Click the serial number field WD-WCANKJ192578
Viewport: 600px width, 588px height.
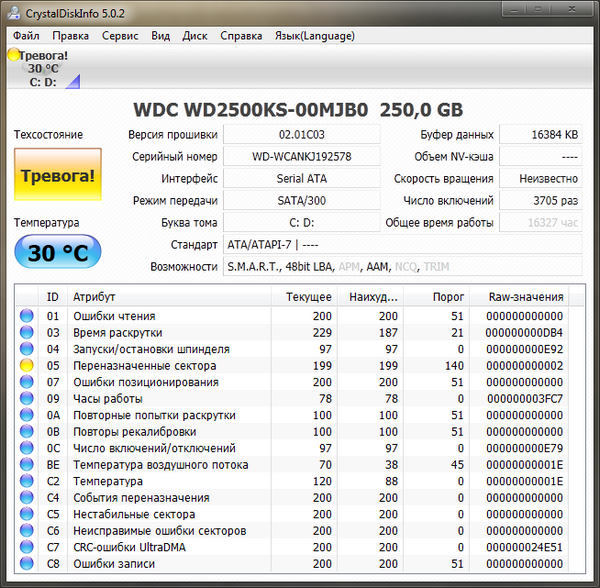(302, 156)
